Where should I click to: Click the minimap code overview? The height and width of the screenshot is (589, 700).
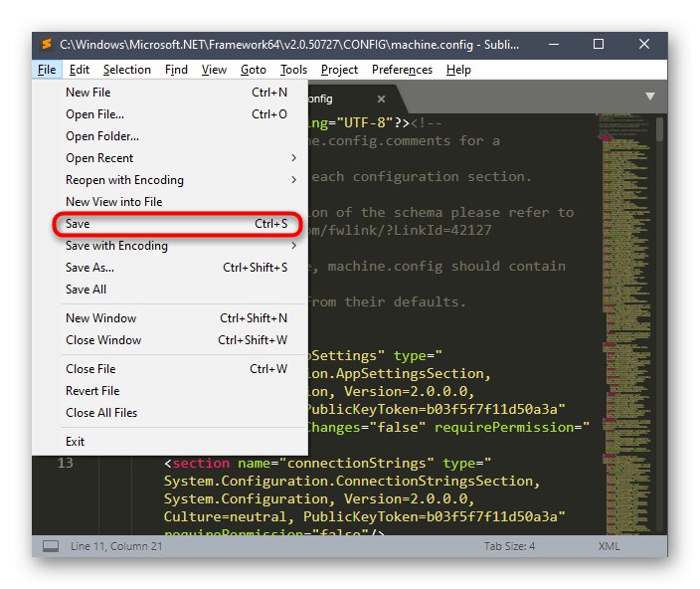625,323
